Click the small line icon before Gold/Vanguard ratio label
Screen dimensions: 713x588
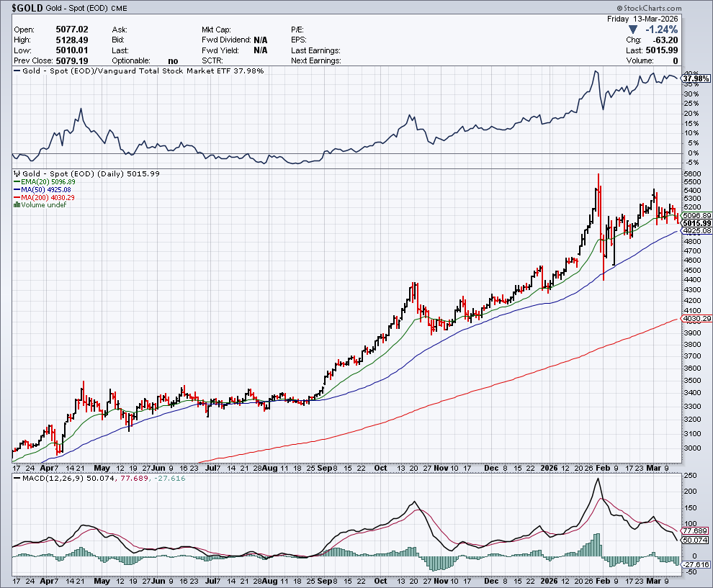click(x=17, y=71)
